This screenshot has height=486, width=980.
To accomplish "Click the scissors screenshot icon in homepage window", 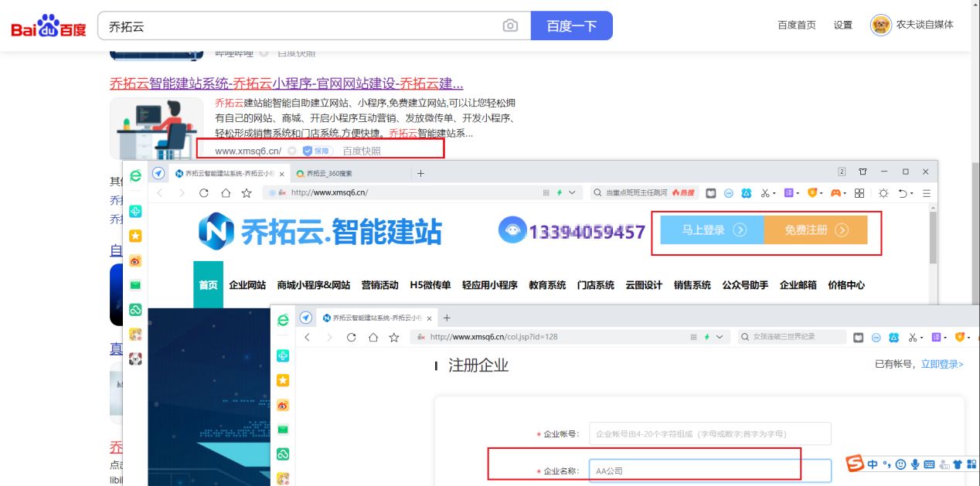I will [765, 193].
